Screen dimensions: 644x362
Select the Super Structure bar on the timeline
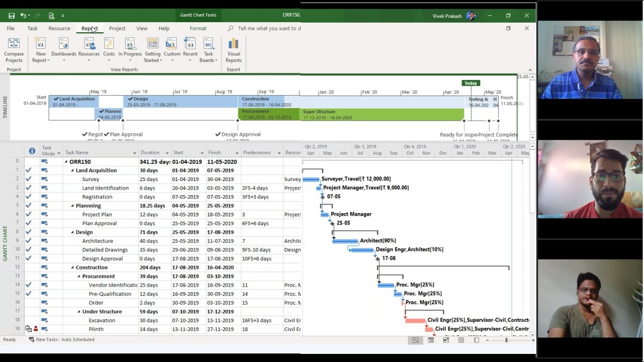382,115
